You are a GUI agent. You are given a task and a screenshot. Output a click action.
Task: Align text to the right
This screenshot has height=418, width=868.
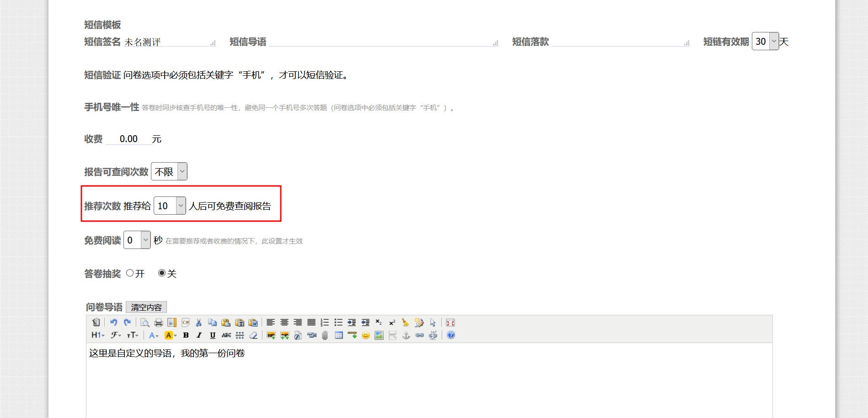(x=298, y=323)
